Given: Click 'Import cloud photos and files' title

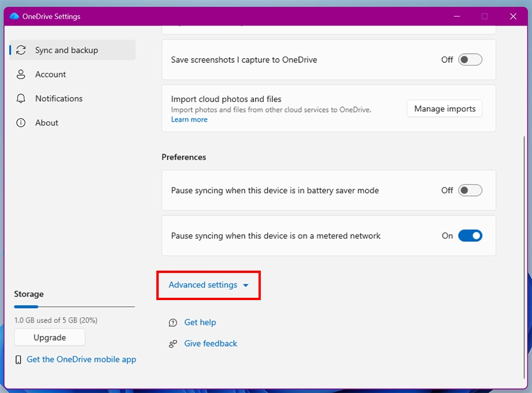Looking at the screenshot, I should [226, 99].
